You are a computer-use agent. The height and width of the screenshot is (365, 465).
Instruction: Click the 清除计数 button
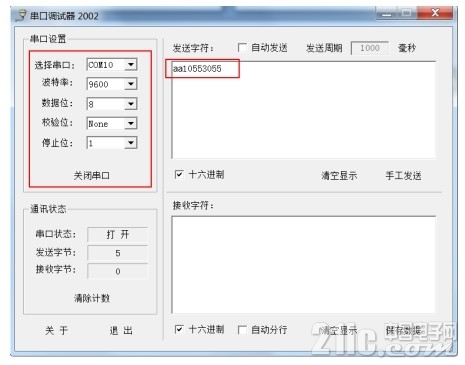91,298
